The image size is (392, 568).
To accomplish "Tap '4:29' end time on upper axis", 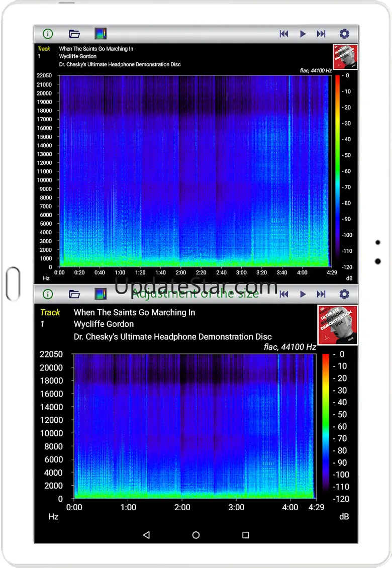I will (x=332, y=272).
